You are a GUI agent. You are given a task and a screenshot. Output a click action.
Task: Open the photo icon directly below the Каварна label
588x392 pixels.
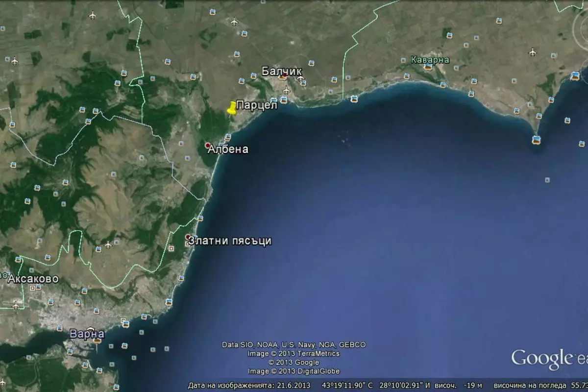click(x=428, y=68)
